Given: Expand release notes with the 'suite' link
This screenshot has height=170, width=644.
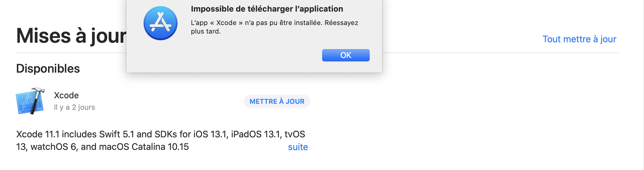Looking at the screenshot, I should [x=298, y=147].
